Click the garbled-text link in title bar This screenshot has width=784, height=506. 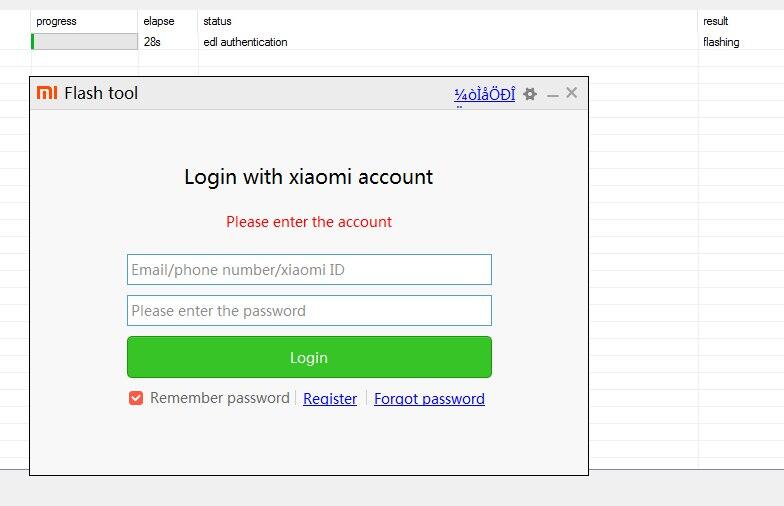point(485,94)
